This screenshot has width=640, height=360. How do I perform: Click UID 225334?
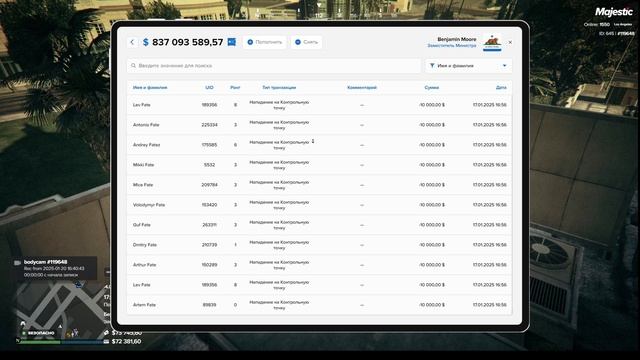pyautogui.click(x=209, y=125)
